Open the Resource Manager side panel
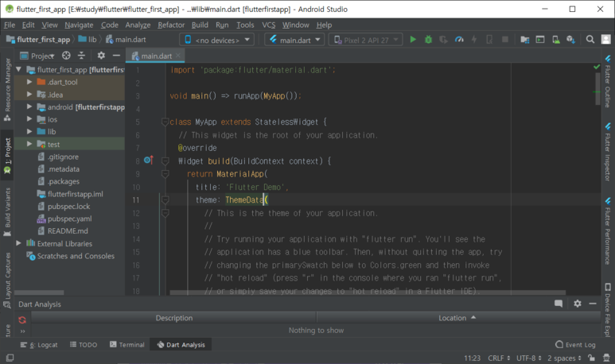The width and height of the screenshot is (615, 364). coord(7,89)
